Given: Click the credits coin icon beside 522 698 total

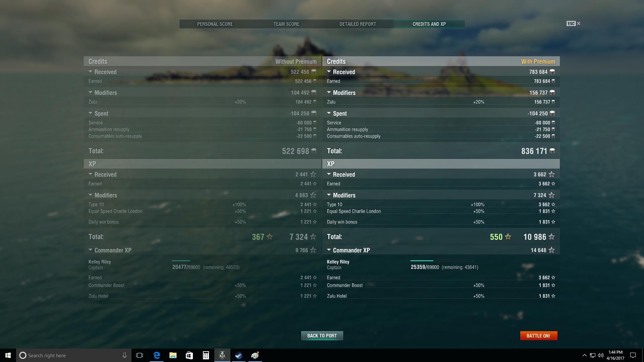Looking at the screenshot, I should pyautogui.click(x=314, y=151).
